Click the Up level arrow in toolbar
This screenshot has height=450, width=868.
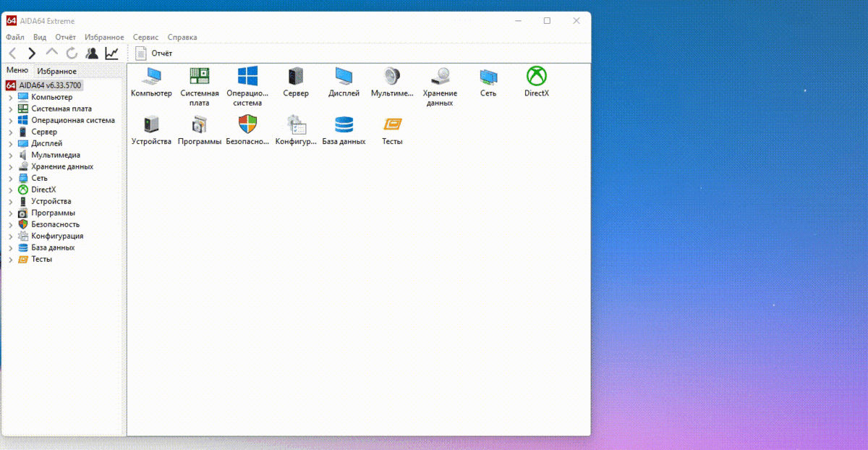(51, 53)
